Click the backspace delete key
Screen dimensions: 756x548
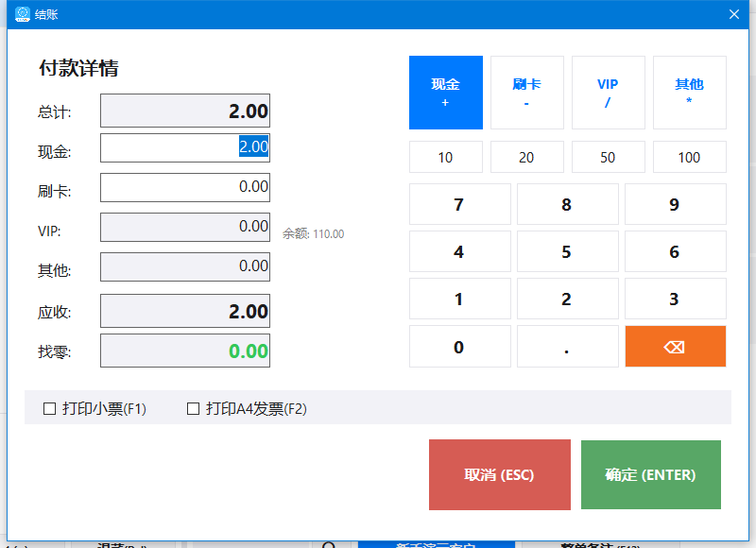675,347
